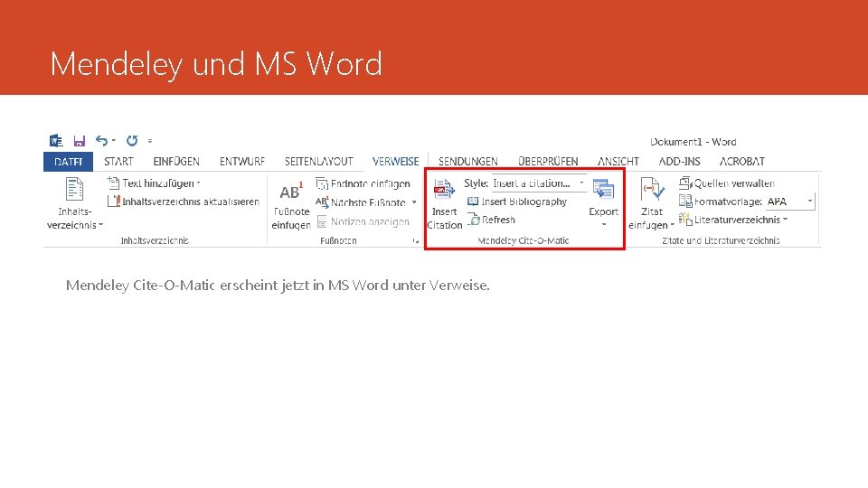The height and width of the screenshot is (488, 868).
Task: Open the ENTWURF ribbon tab
Action: tap(242, 162)
